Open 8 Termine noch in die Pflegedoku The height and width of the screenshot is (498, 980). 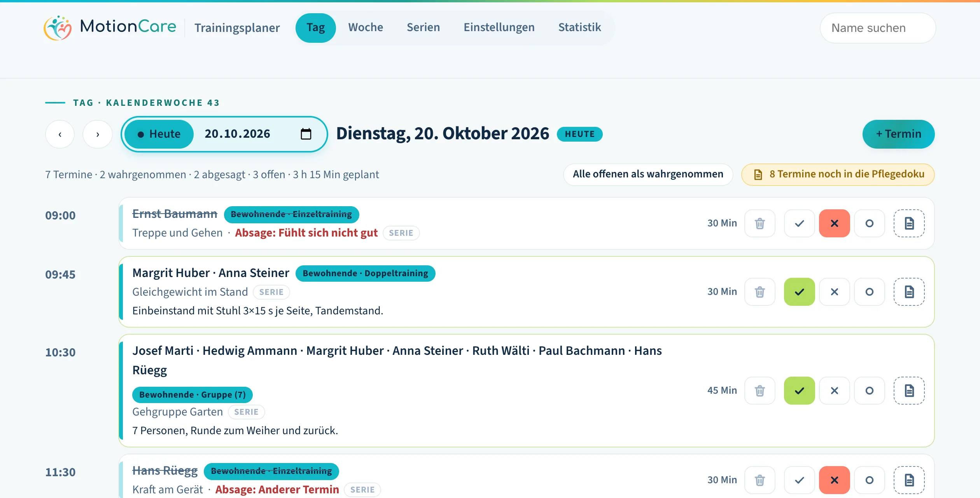(x=838, y=174)
